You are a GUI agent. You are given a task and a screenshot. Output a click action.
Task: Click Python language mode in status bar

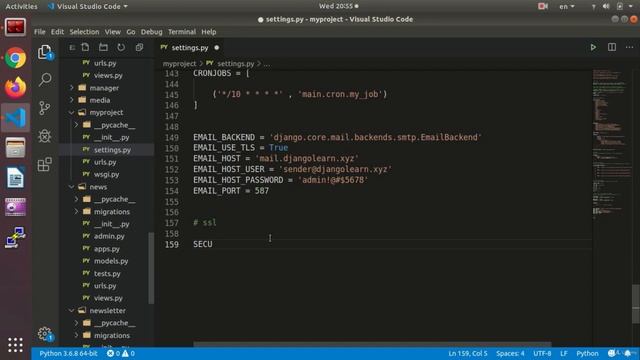tap(587, 353)
